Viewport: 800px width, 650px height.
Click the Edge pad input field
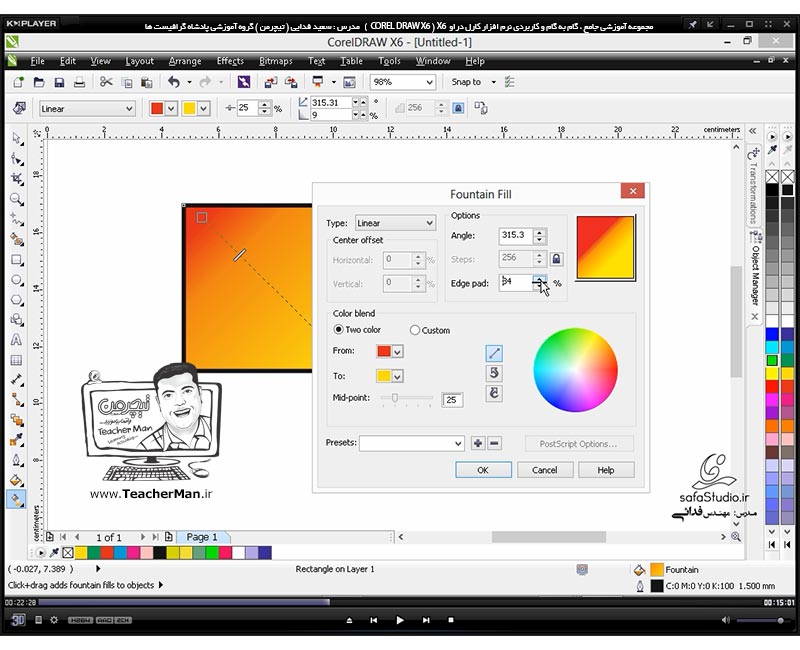point(516,282)
